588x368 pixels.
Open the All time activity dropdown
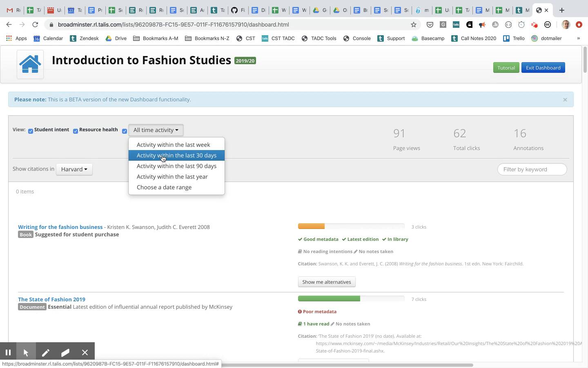156,130
